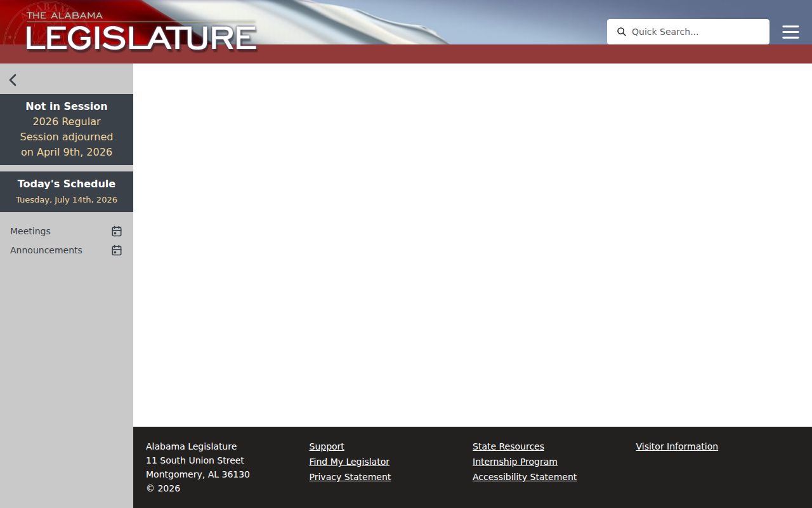Screen dimensions: 812x508
Task: Click the 'Alabama Legislature' footer name
Action: pyautogui.click(x=191, y=446)
